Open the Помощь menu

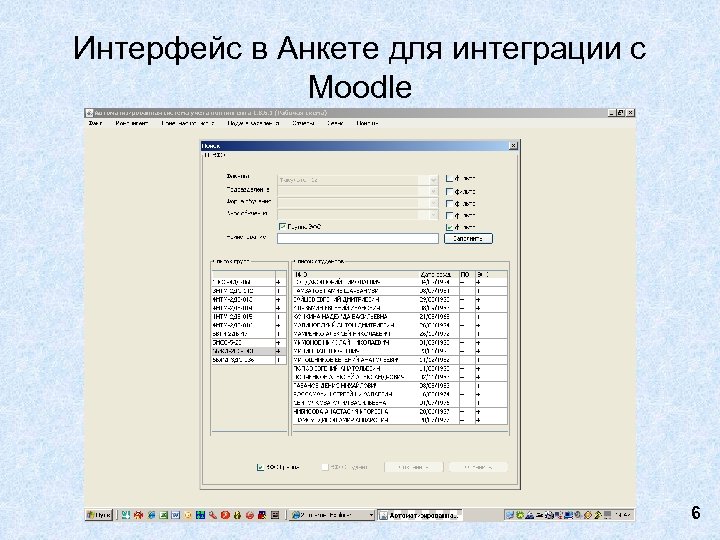367,123
